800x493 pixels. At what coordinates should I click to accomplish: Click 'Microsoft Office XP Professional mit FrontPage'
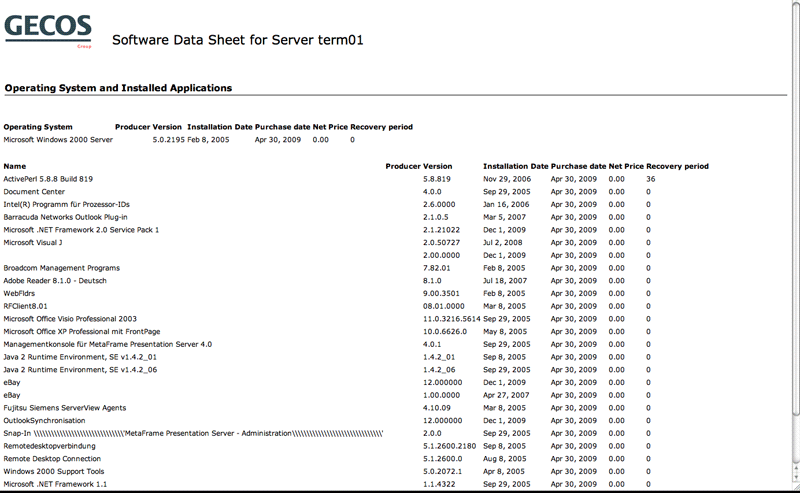point(82,332)
